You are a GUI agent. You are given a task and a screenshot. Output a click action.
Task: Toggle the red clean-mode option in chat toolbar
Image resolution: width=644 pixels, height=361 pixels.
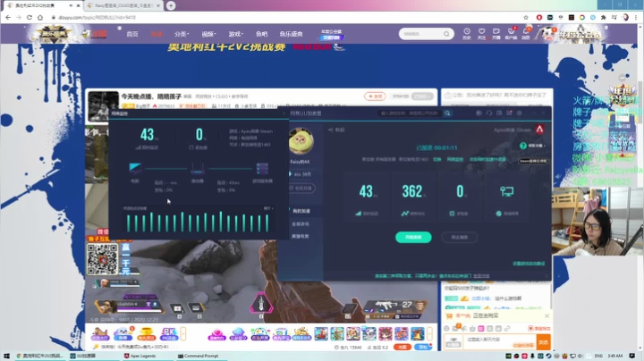[x=538, y=328]
